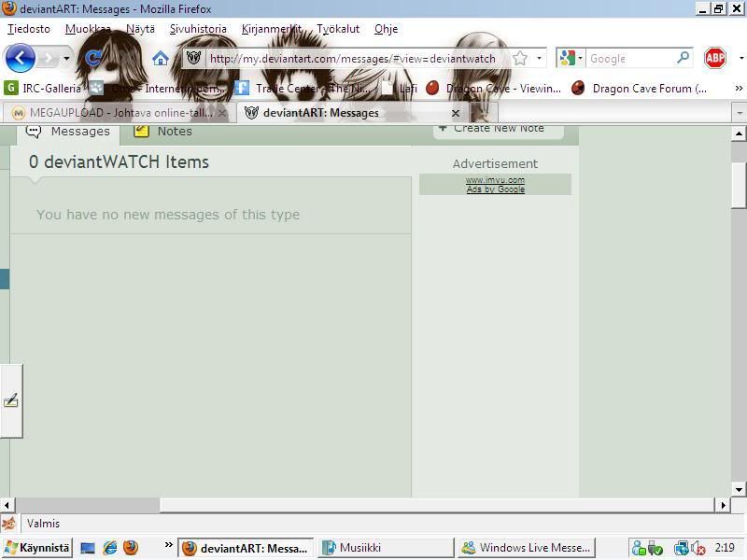The image size is (747, 560).
Task: Open the Tiedosto menu
Action: 29,29
